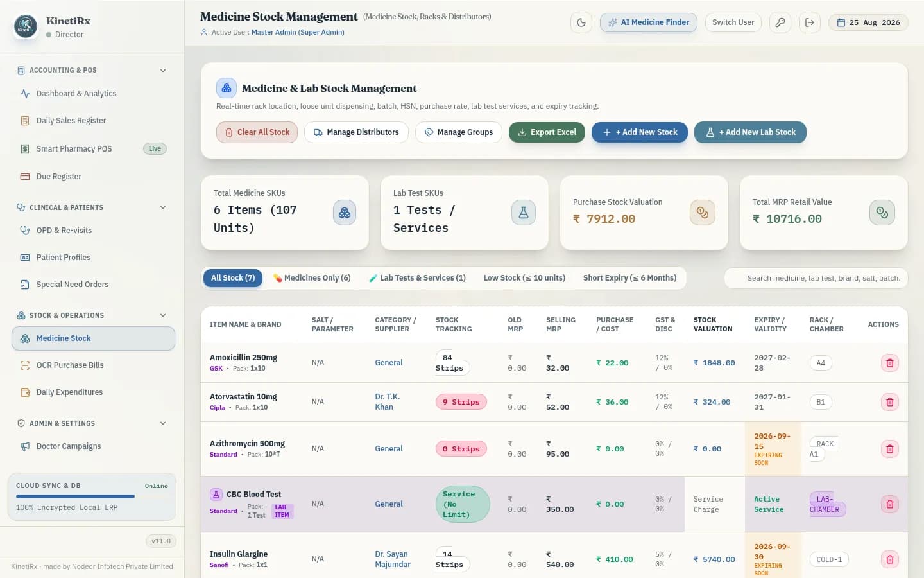
Task: Open Manage Groups
Action: click(459, 132)
